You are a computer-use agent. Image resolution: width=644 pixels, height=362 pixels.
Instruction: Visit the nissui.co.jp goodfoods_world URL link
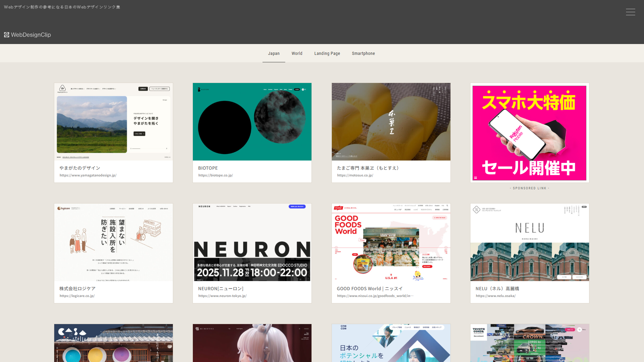pyautogui.click(x=375, y=296)
